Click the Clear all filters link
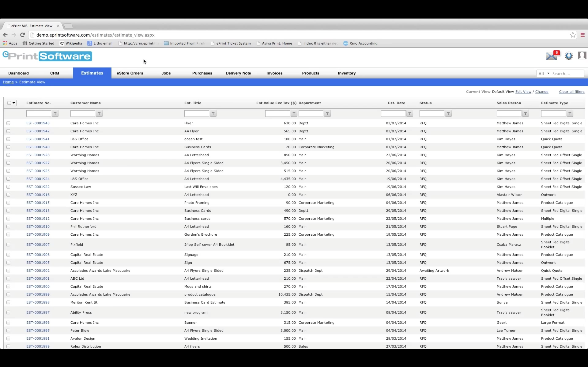This screenshot has height=367, width=588. [x=572, y=92]
